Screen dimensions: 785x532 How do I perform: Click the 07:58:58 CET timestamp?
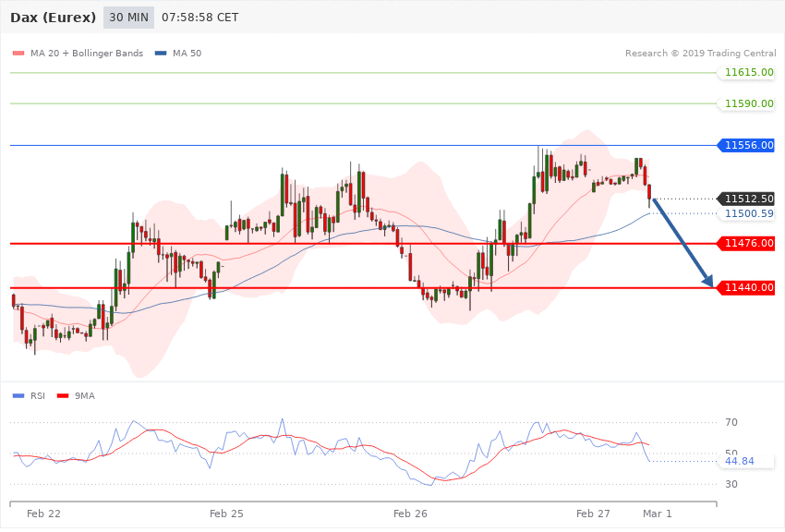click(199, 18)
